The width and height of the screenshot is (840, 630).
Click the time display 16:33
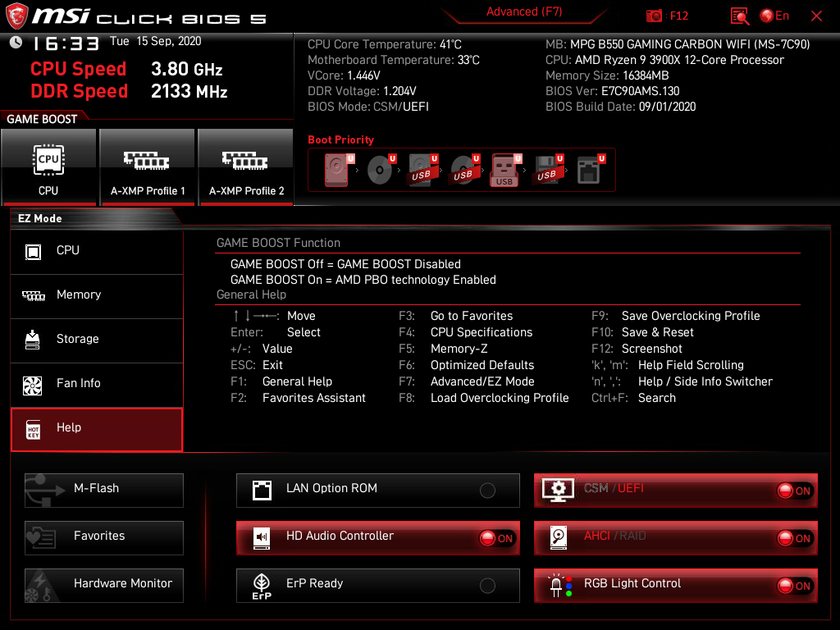click(66, 43)
